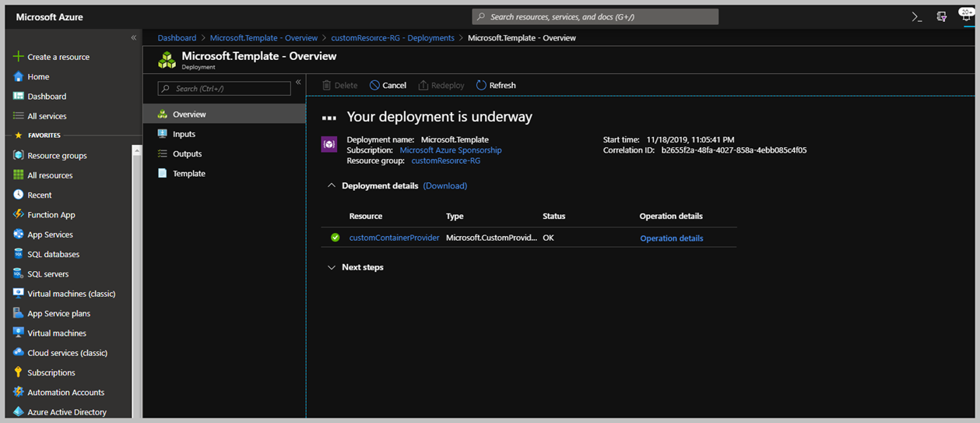Click the SQL servers icon

tap(19, 273)
